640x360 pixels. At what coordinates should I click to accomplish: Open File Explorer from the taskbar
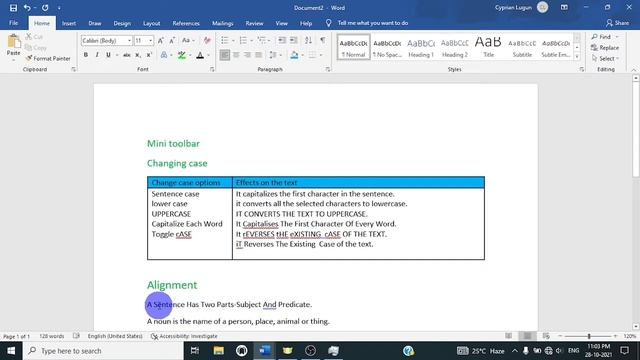point(218,351)
